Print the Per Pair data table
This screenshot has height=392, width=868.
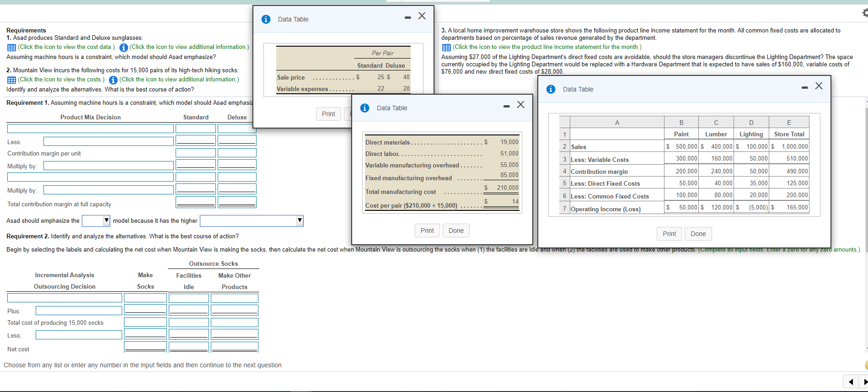328,114
